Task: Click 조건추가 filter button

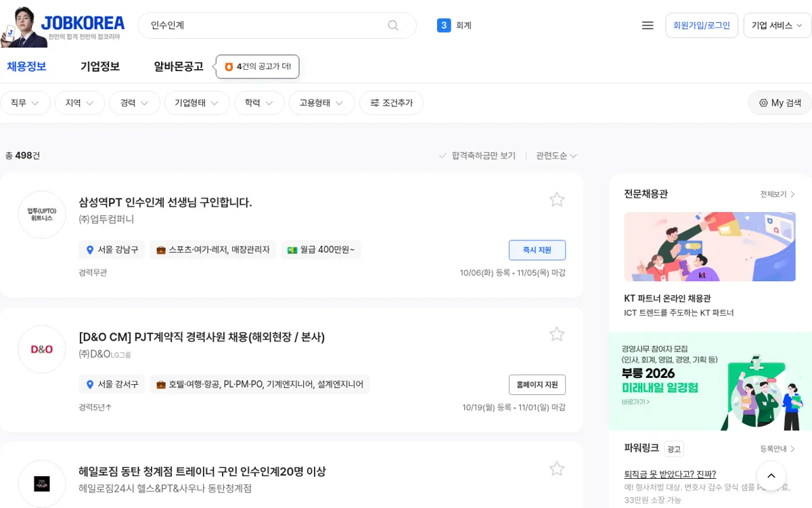Action: point(391,103)
